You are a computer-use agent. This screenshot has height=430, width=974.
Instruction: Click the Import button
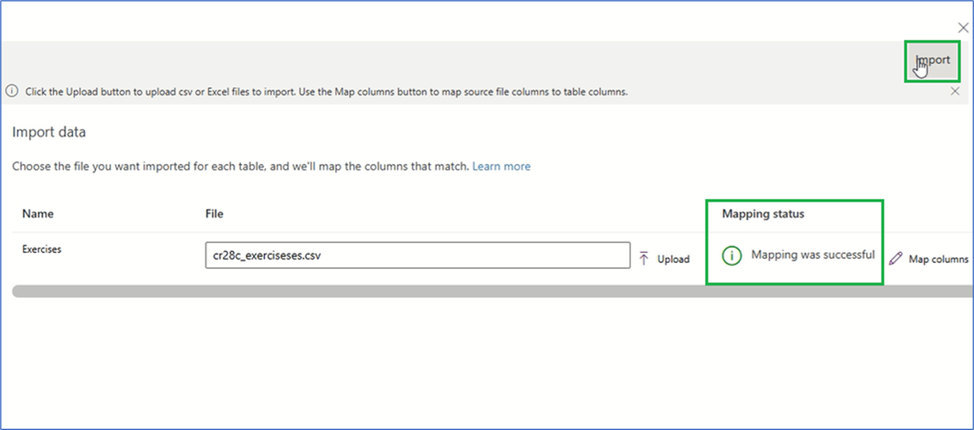pyautogui.click(x=931, y=61)
